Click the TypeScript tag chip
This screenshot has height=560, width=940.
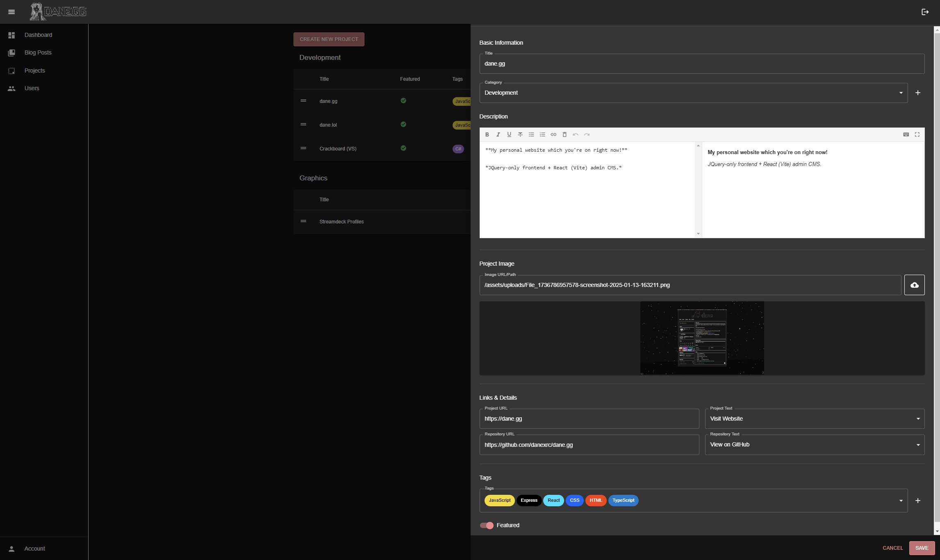click(623, 500)
